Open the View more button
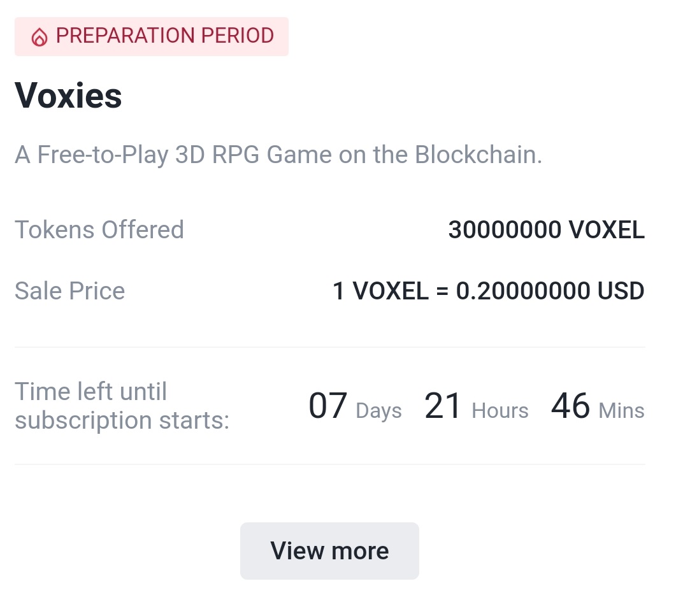 tap(329, 551)
